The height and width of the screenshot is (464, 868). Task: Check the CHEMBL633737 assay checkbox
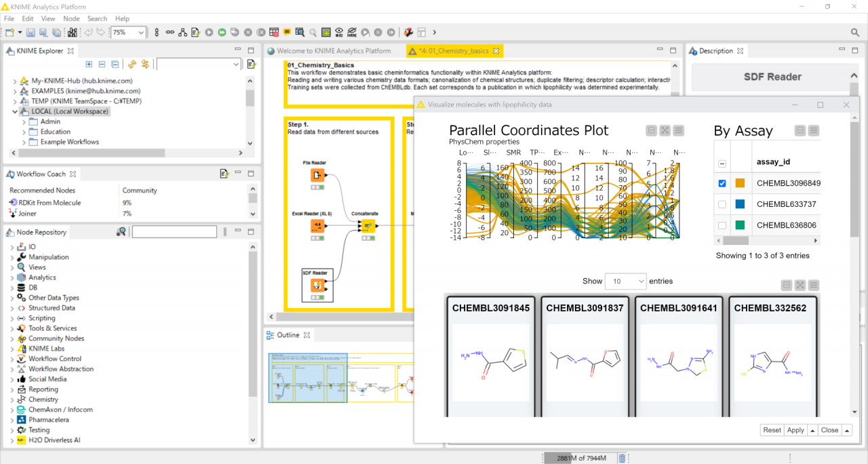722,204
